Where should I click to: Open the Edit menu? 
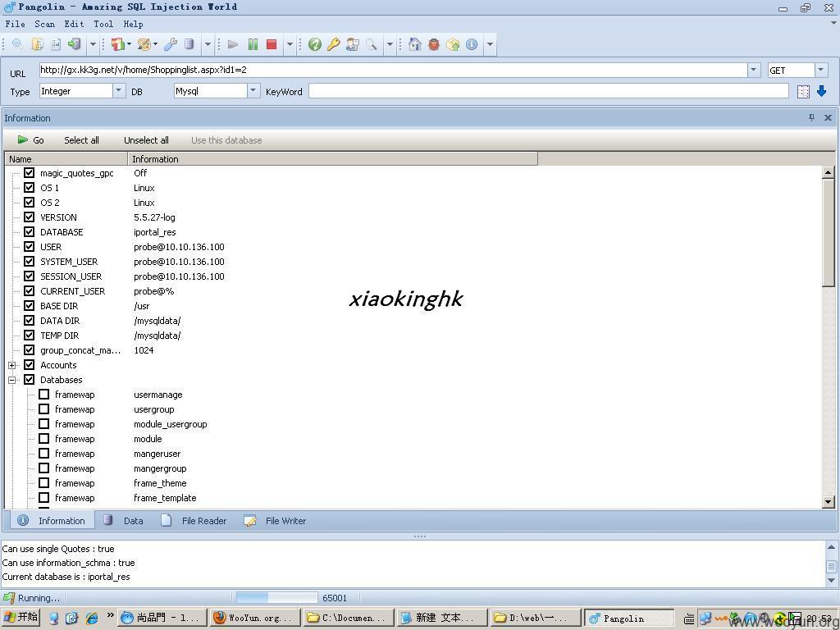(x=74, y=24)
